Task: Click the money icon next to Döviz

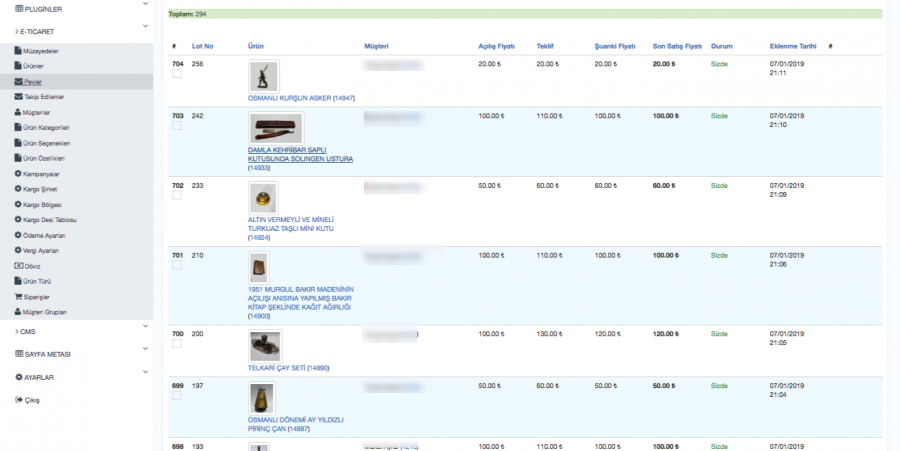Action: pos(19,266)
